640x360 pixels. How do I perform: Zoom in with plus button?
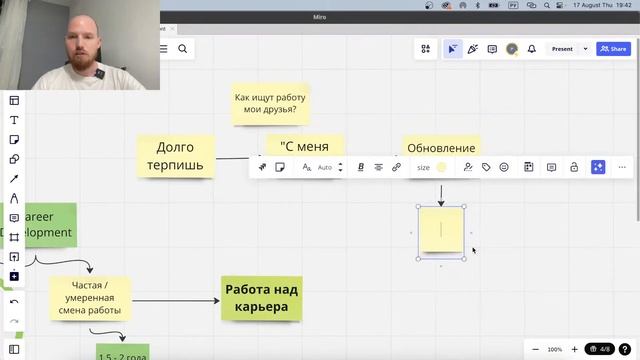coord(575,349)
